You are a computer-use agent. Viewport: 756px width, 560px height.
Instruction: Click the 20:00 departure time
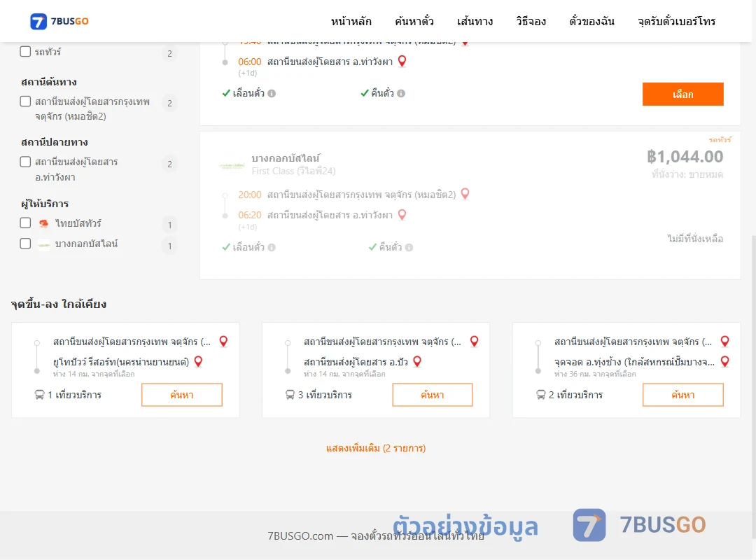coord(249,195)
